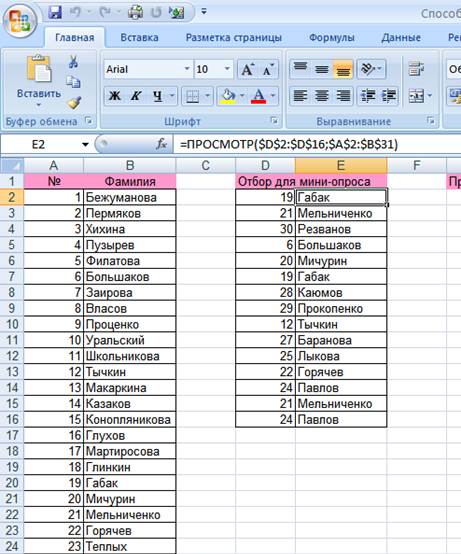The image size is (461, 554).
Task: Click the Select All corner button
Action: click(x=12, y=165)
